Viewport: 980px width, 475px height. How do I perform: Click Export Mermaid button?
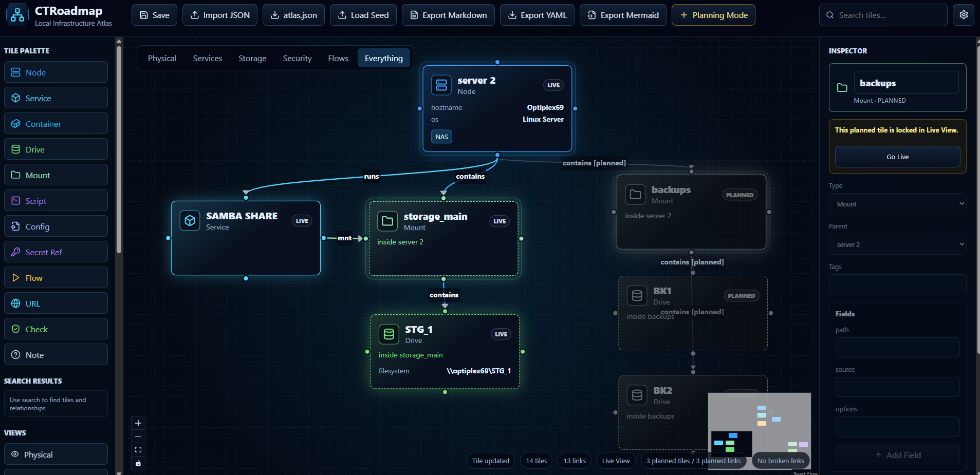click(x=623, y=15)
